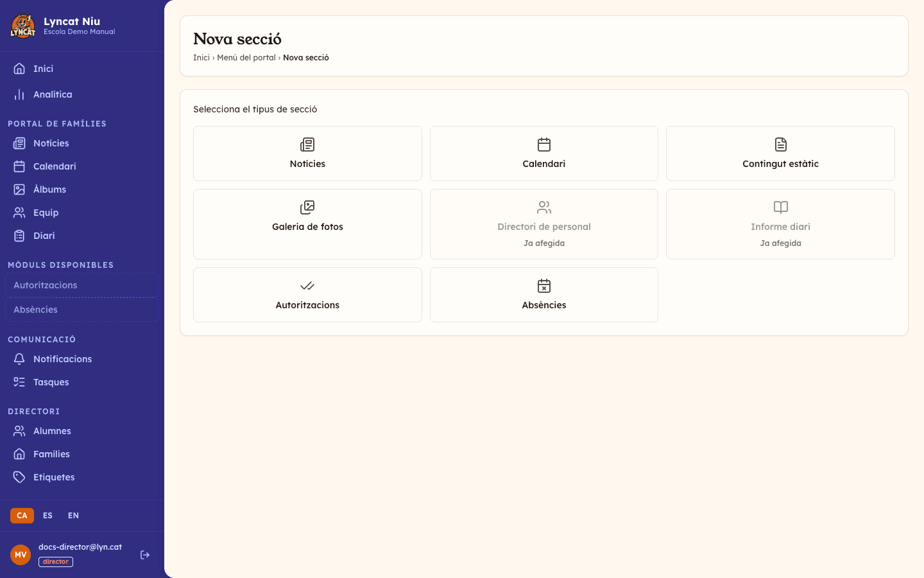The height and width of the screenshot is (578, 924).
Task: Click the newspaper icon on Notícies card
Action: (x=307, y=144)
